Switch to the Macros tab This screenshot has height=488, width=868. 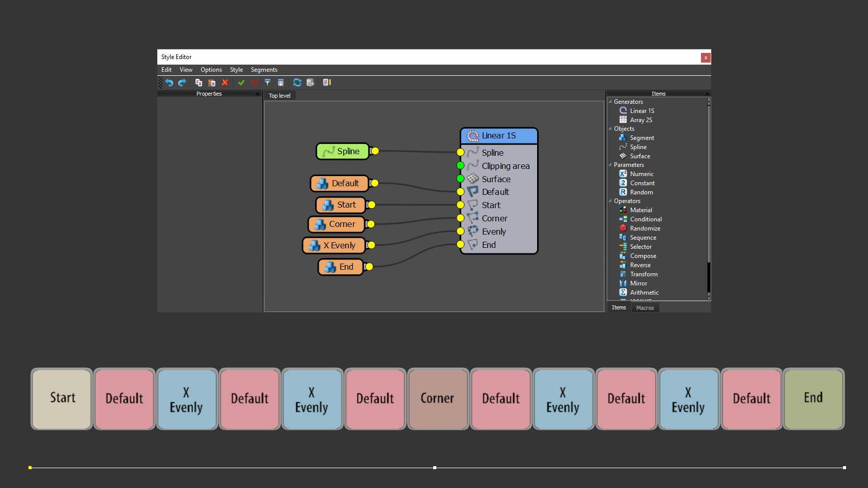point(645,307)
